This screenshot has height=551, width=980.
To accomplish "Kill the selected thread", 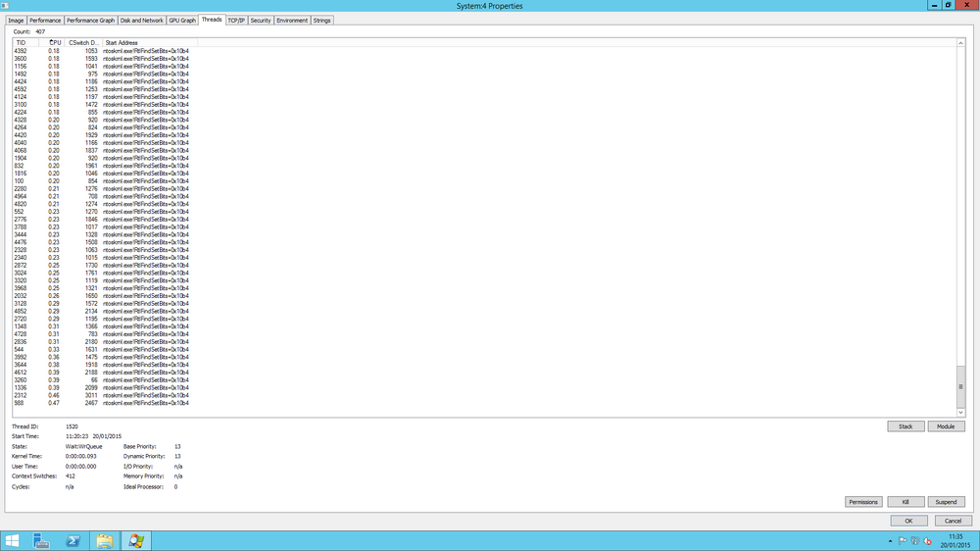I will click(x=906, y=502).
